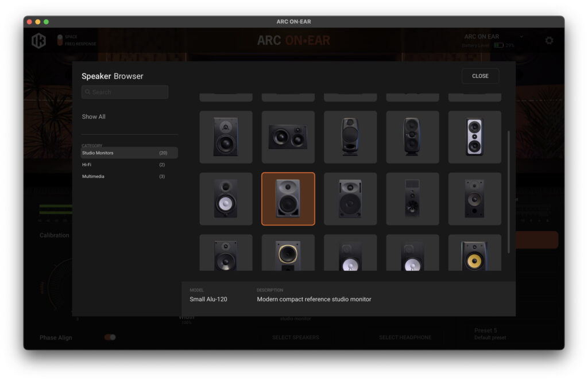Viewport: 588px width, 381px height.
Task: Select the white-faced dual-woofer tower speaker
Action: pos(474,137)
